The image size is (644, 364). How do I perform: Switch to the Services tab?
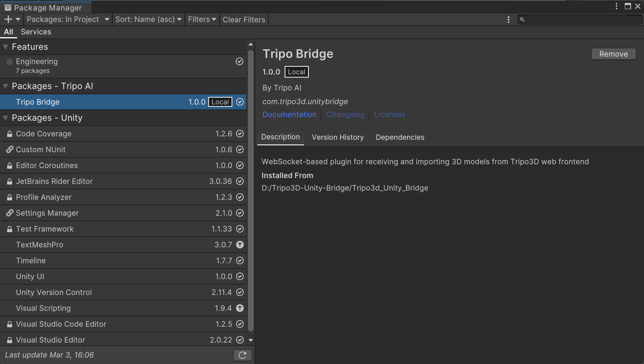pos(36,32)
